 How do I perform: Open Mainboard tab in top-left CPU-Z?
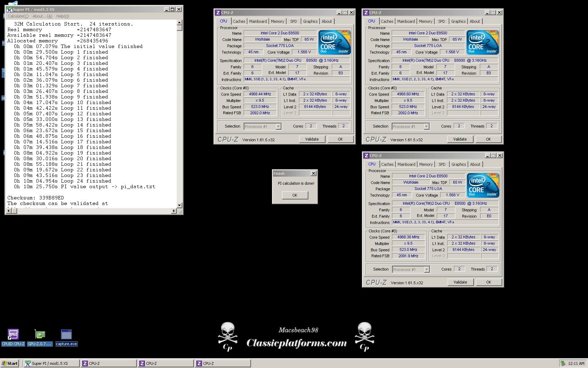258,21
